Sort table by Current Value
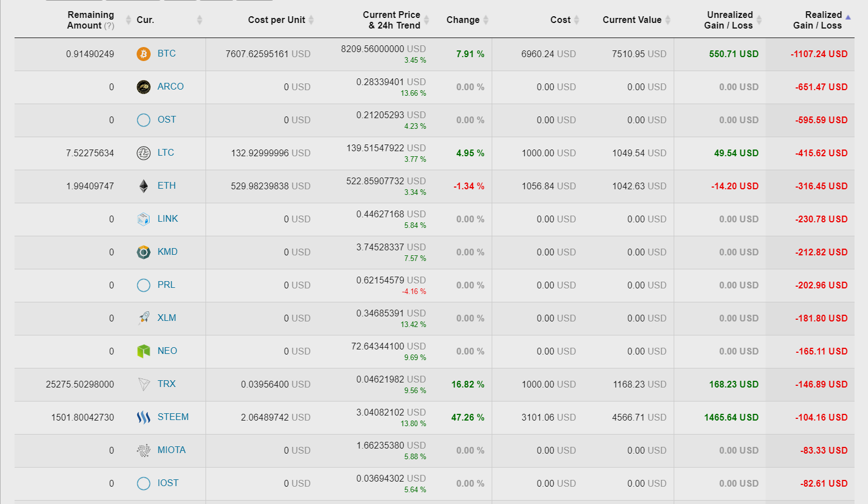Image resolution: width=868 pixels, height=504 pixels. [632, 20]
